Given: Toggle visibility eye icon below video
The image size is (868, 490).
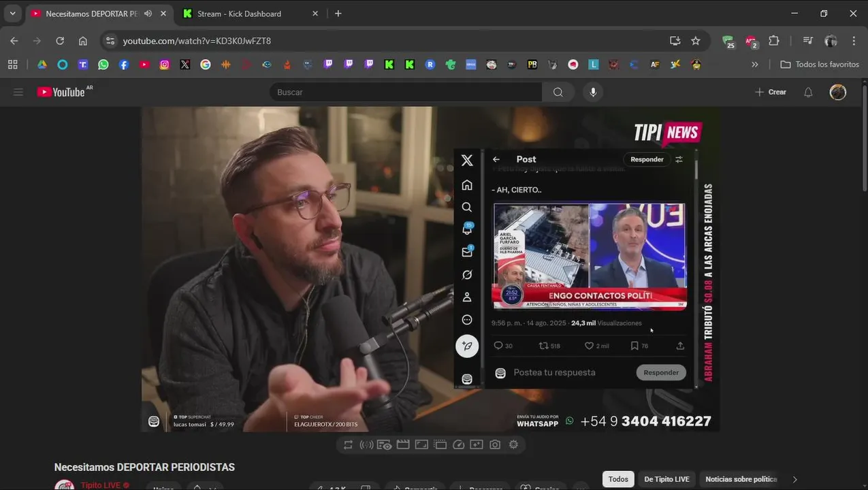Looking at the screenshot, I should pos(385,444).
